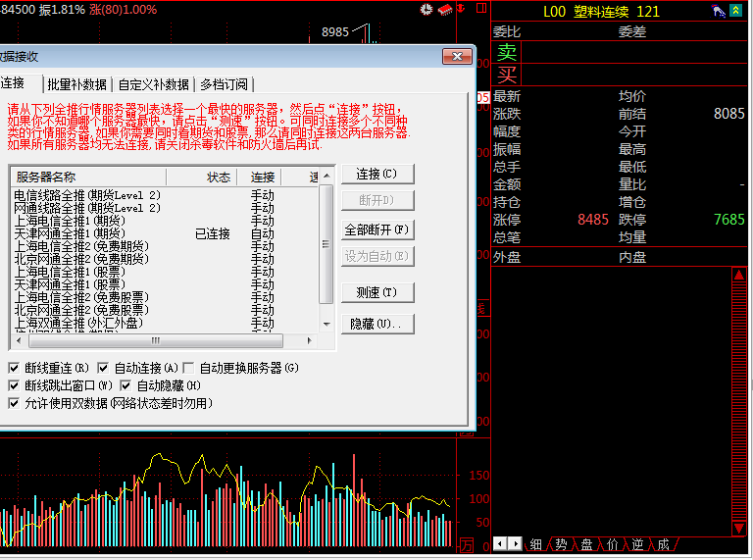The height and width of the screenshot is (560, 753).
Task: Open the 多档订阅 tab
Action: coord(225,84)
